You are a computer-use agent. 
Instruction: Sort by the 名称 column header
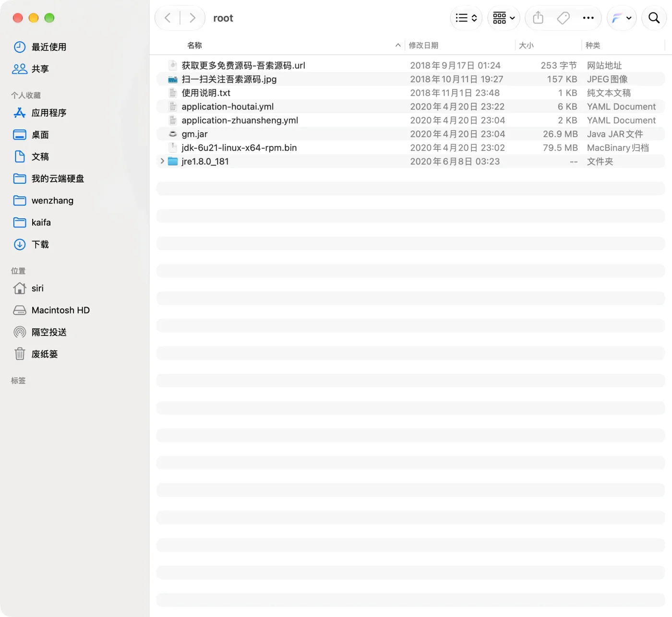194,45
